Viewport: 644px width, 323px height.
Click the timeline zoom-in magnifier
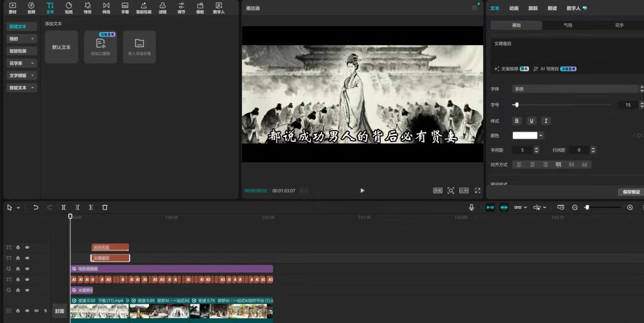[630, 207]
